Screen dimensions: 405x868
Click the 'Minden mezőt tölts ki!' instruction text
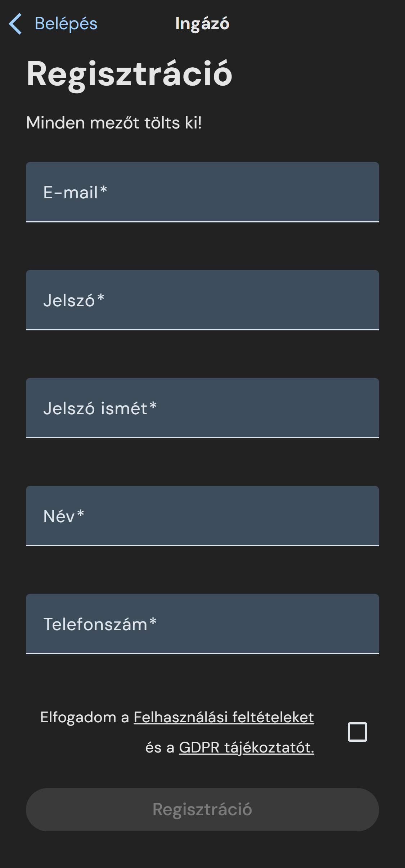pos(114,123)
